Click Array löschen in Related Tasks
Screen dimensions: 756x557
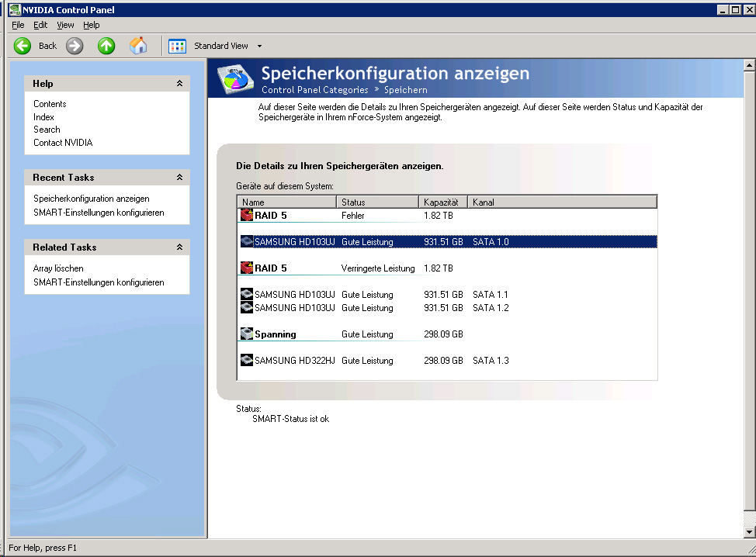58,268
